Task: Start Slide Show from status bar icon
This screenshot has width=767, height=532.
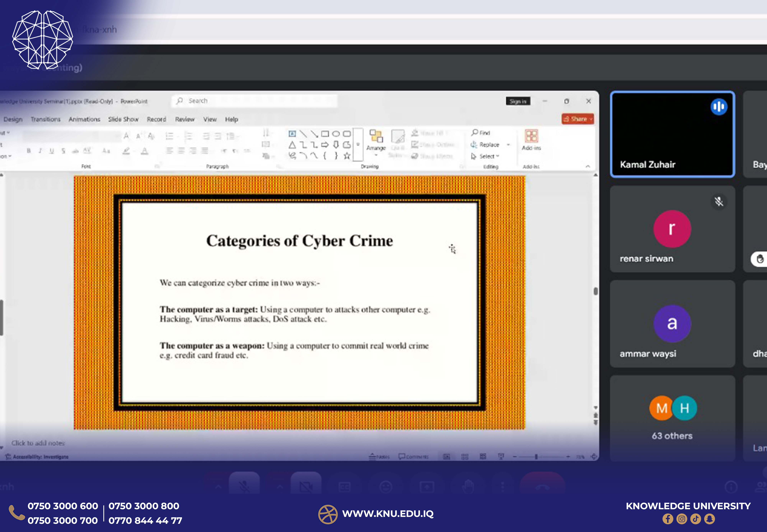Action: [501, 456]
